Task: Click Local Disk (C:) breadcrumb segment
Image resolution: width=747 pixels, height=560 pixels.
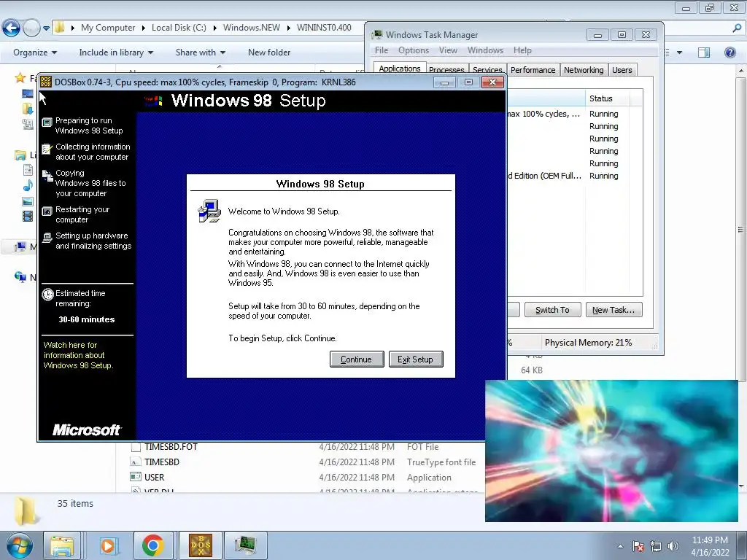Action: [179, 28]
